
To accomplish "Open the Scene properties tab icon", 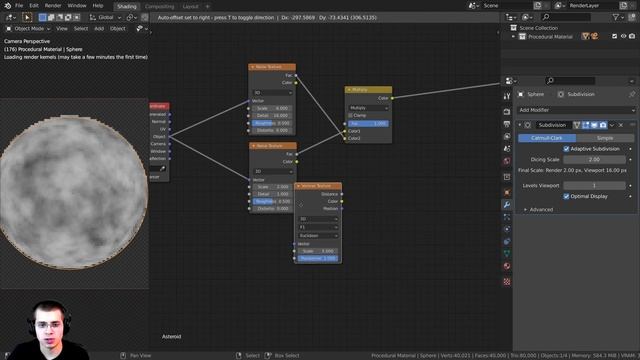I will [x=507, y=149].
